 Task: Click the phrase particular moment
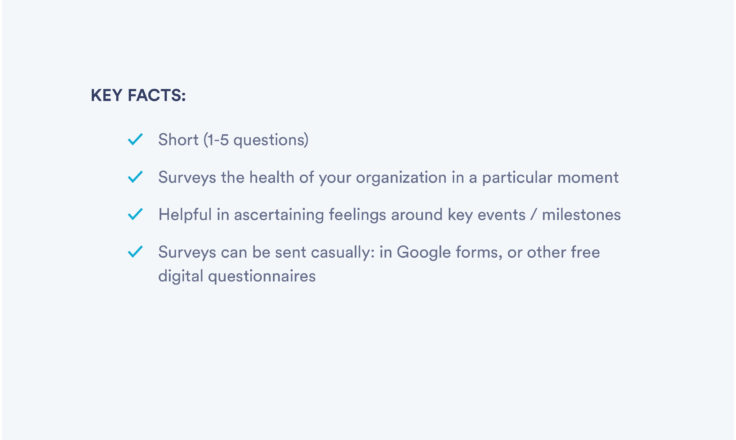coord(550,178)
